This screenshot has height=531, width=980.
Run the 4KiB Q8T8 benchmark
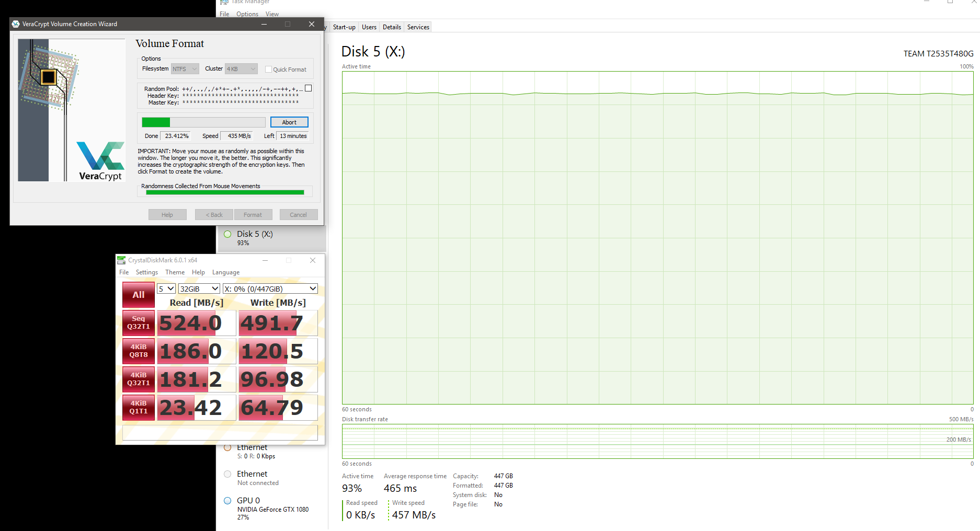coord(139,351)
